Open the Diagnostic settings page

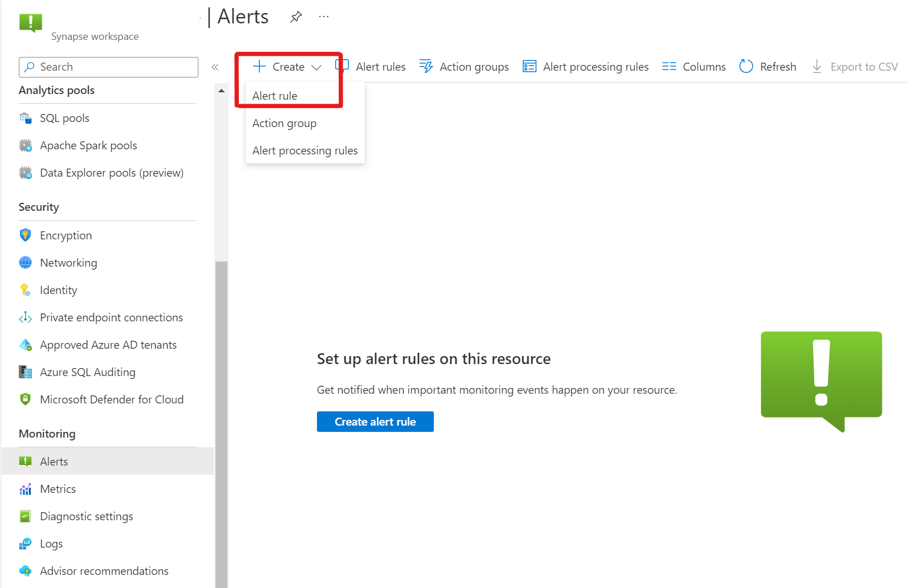point(86,516)
